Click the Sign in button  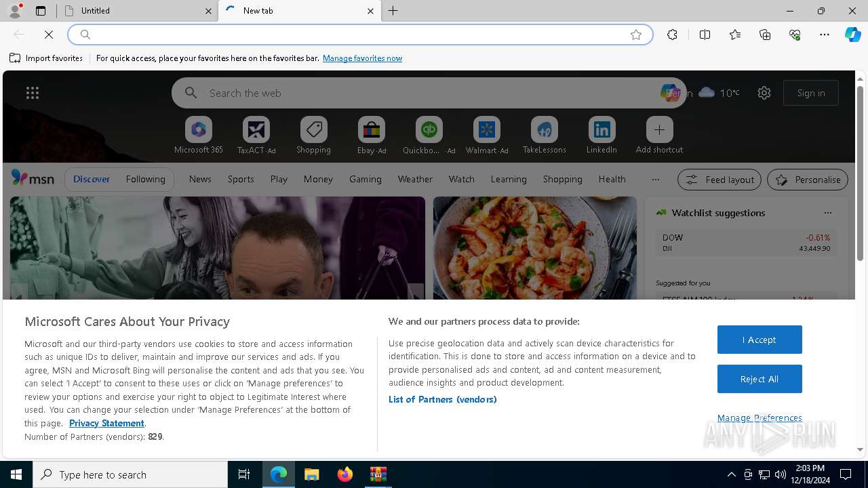811,93
